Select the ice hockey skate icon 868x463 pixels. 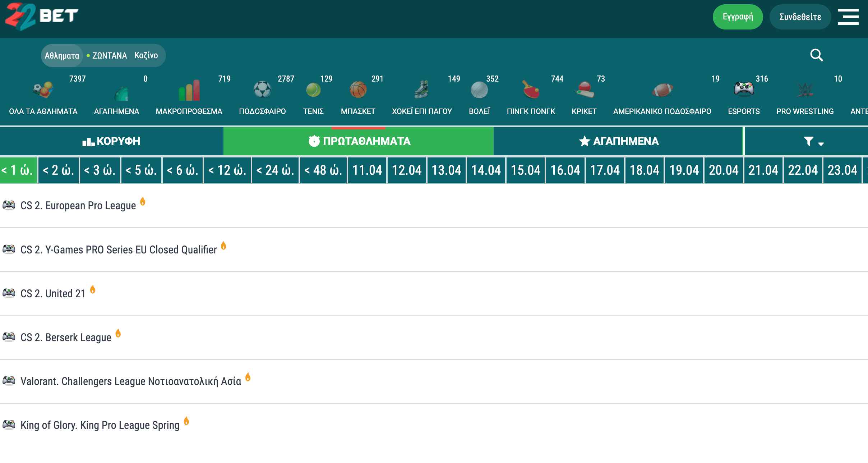pyautogui.click(x=421, y=90)
